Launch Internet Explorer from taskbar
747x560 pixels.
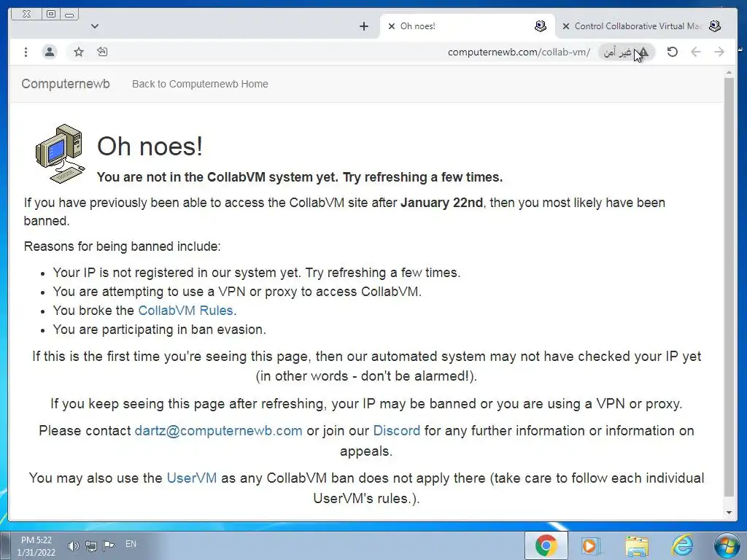pos(682,545)
